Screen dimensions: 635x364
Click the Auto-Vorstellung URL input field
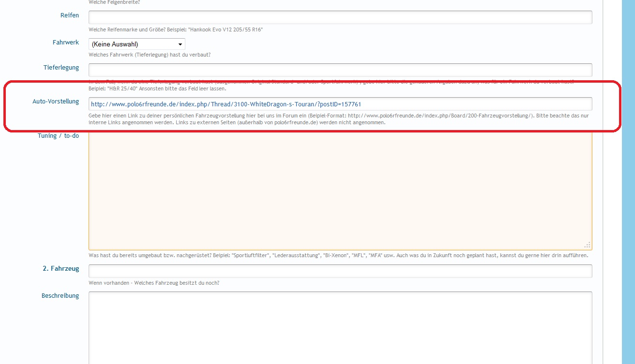click(x=340, y=104)
